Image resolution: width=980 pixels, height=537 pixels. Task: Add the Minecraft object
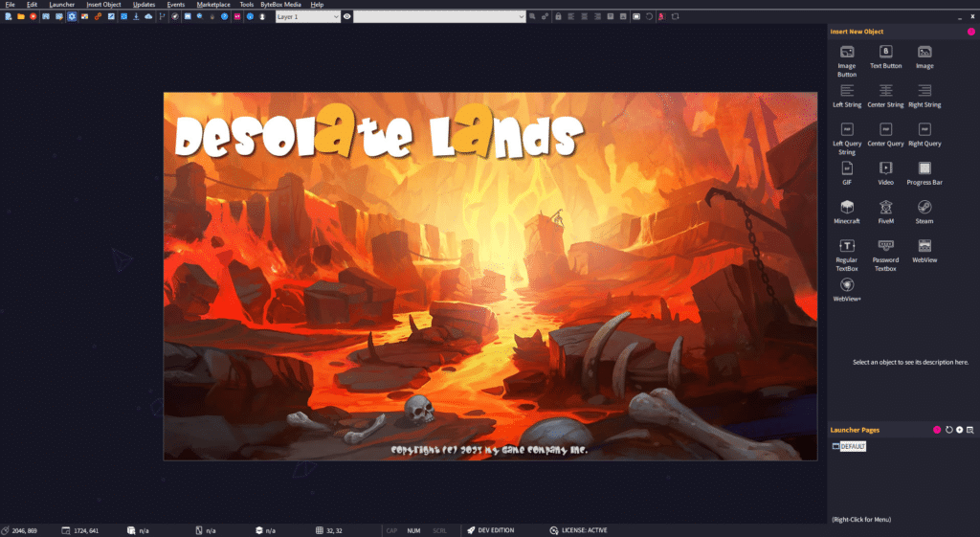[847, 213]
